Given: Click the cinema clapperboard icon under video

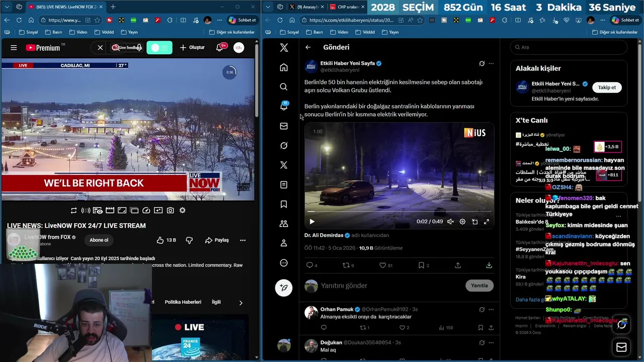Looking at the screenshot, I should pyautogui.click(x=110, y=211).
